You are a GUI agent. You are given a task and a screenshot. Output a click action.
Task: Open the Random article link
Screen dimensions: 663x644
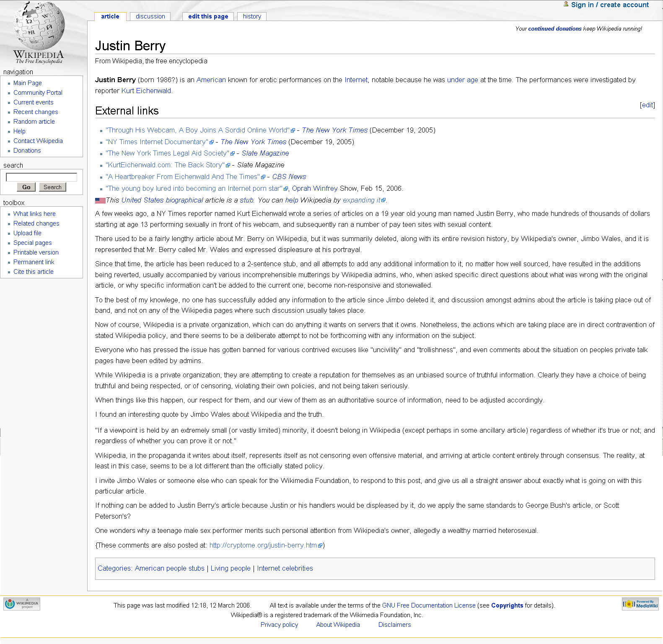(x=34, y=122)
